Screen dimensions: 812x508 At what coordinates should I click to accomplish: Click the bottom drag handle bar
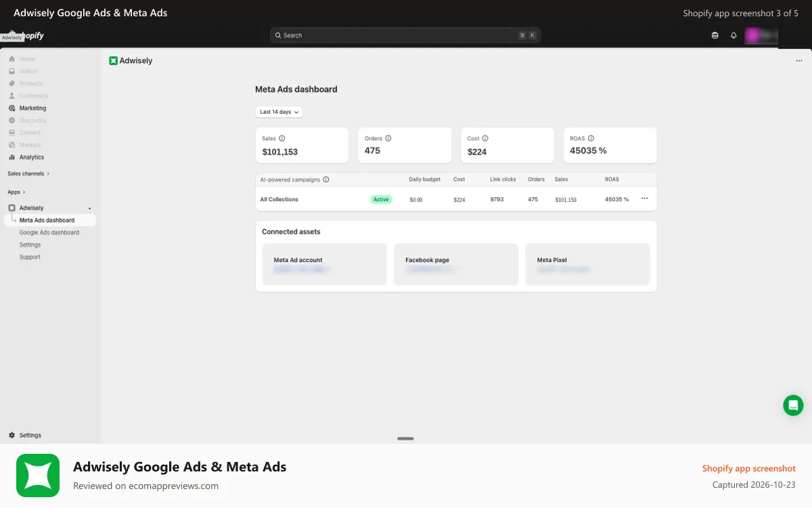pyautogui.click(x=405, y=438)
